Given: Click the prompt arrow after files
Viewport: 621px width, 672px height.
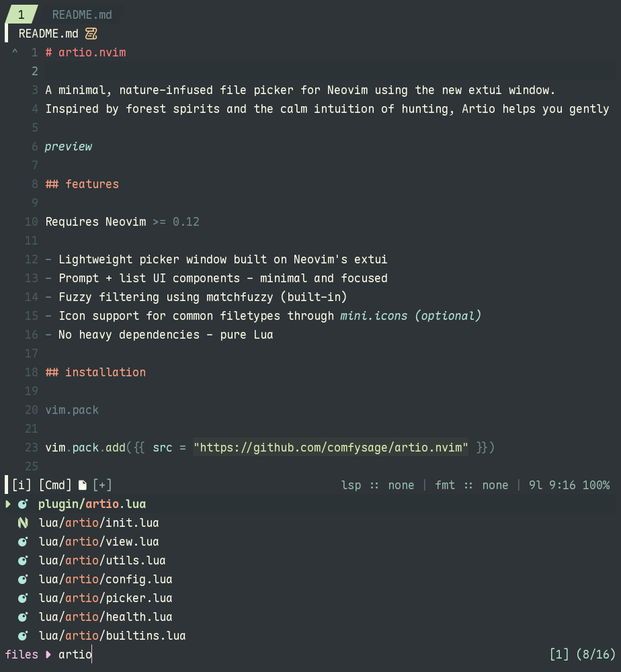Looking at the screenshot, I should pyautogui.click(x=48, y=655).
